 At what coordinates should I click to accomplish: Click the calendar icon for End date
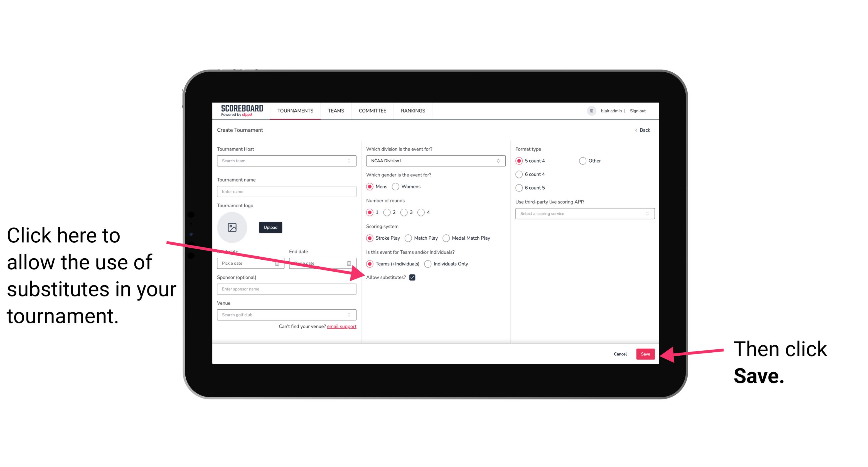pos(350,263)
